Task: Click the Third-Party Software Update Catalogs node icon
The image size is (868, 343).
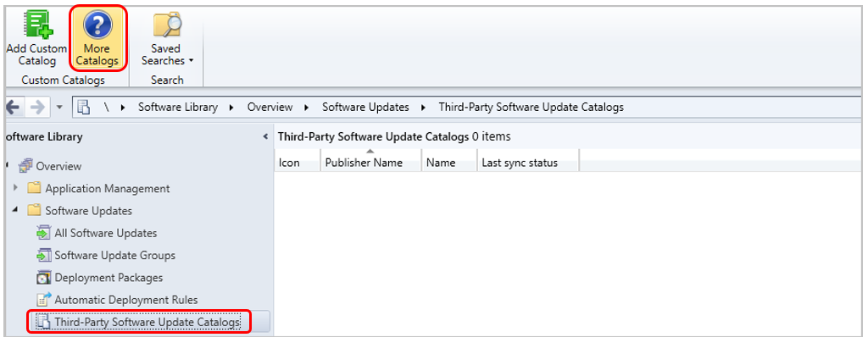Action: coord(44,322)
